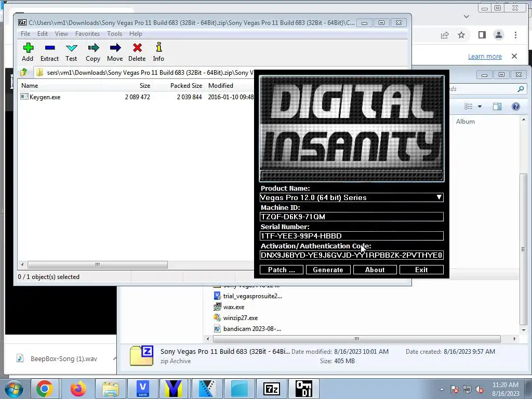Open the File menu in 7-Zip
Image resolution: width=532 pixels, height=399 pixels.
(x=25, y=34)
